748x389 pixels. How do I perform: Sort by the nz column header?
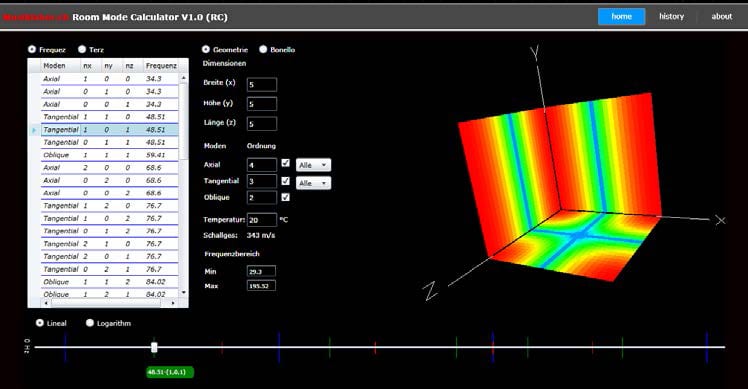tap(133, 65)
